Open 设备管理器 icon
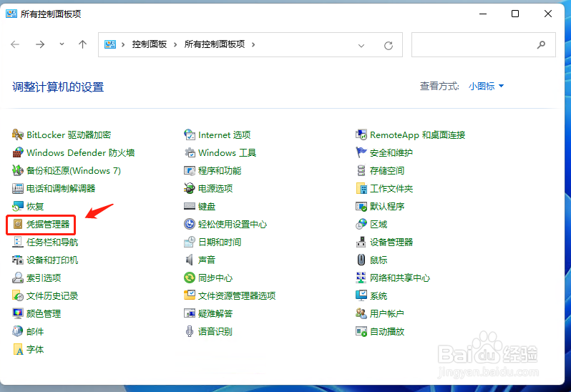Screen dimensions: 571x392 [x=361, y=242]
